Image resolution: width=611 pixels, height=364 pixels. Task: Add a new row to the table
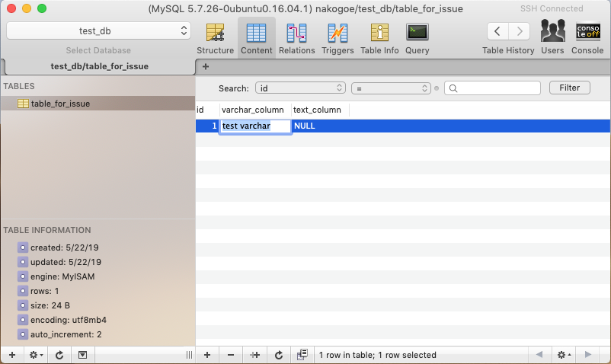[x=207, y=355]
